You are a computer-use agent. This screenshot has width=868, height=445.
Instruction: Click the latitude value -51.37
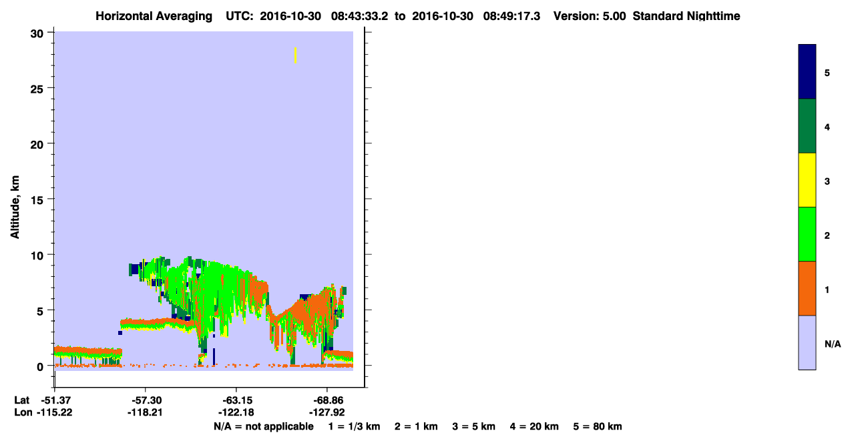pyautogui.click(x=55, y=400)
